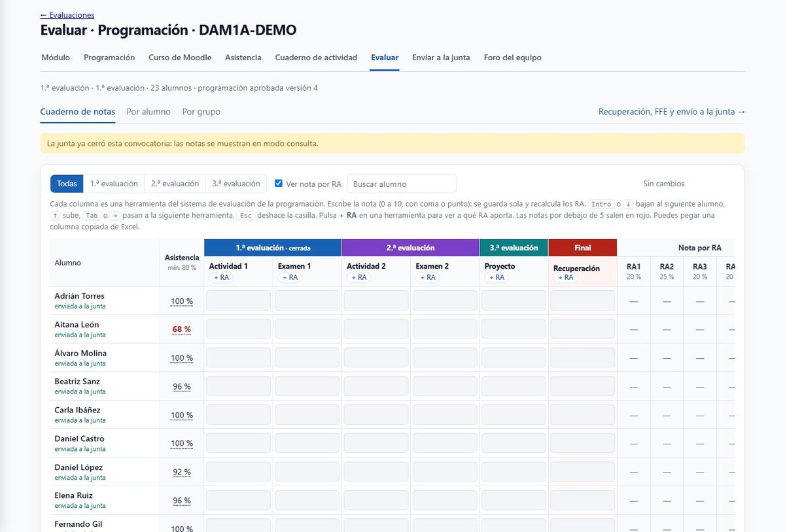
Task: Click the Sin cambios status text
Action: pos(664,184)
